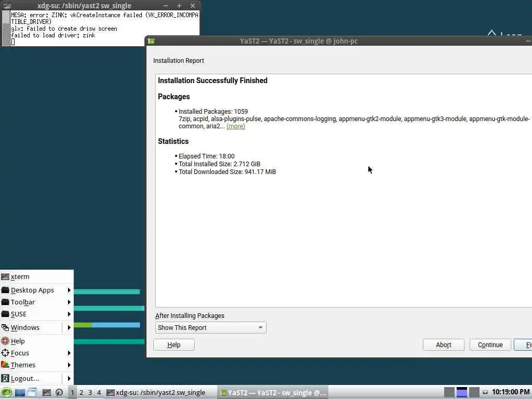Expand the arrow next to Logout...
532x399 pixels.
[69, 378]
